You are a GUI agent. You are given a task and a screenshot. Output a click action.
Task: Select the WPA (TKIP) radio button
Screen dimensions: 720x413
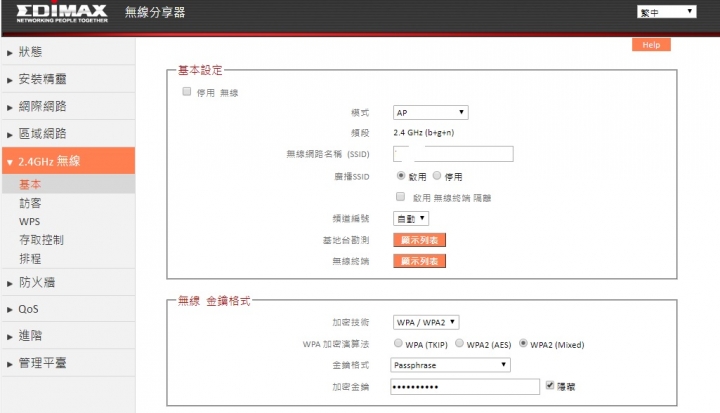(x=398, y=343)
